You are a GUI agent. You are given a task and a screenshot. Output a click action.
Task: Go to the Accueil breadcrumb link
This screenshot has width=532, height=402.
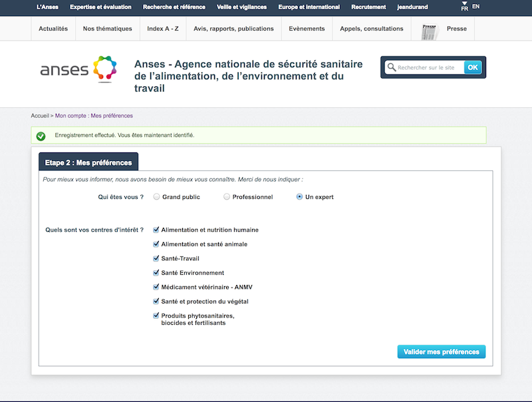pos(39,116)
